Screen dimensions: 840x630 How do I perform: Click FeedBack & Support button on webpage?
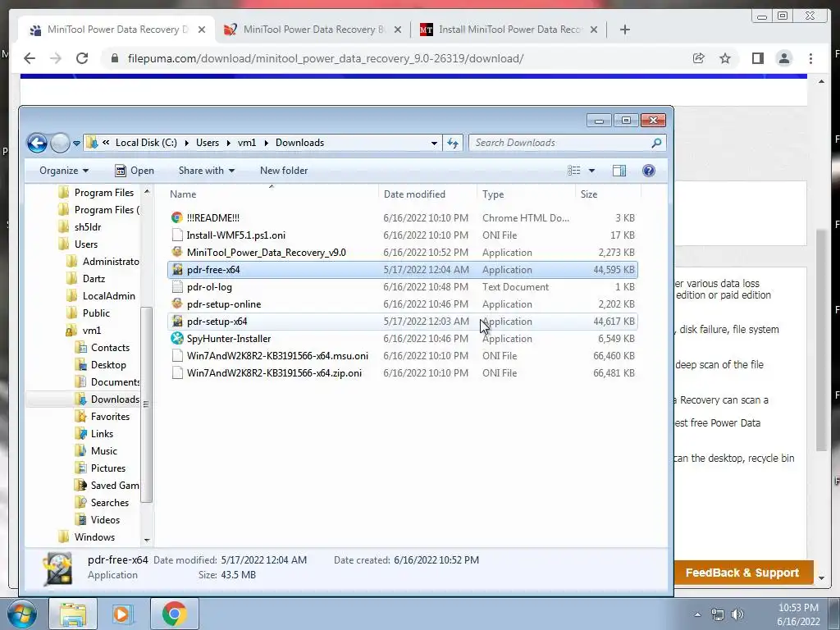pos(742,573)
